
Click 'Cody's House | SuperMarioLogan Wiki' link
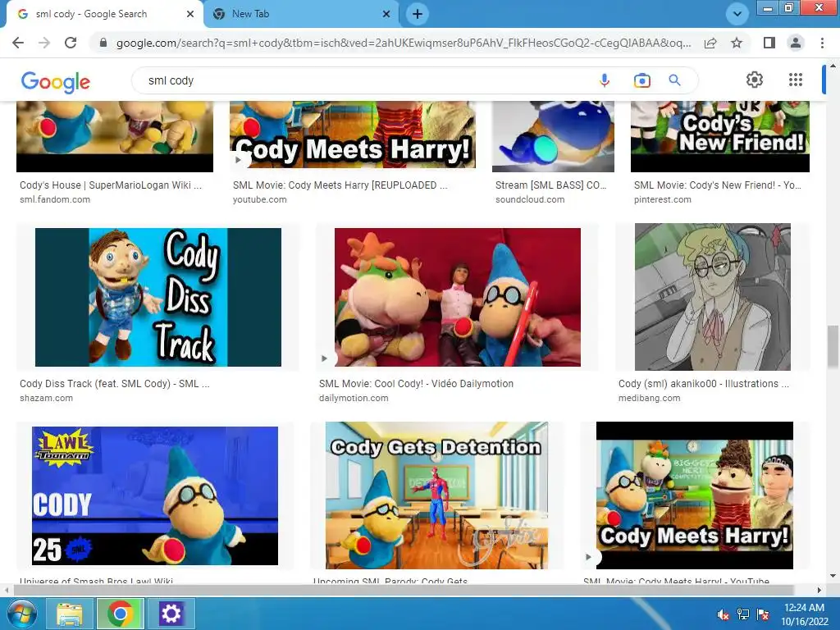pyautogui.click(x=111, y=185)
